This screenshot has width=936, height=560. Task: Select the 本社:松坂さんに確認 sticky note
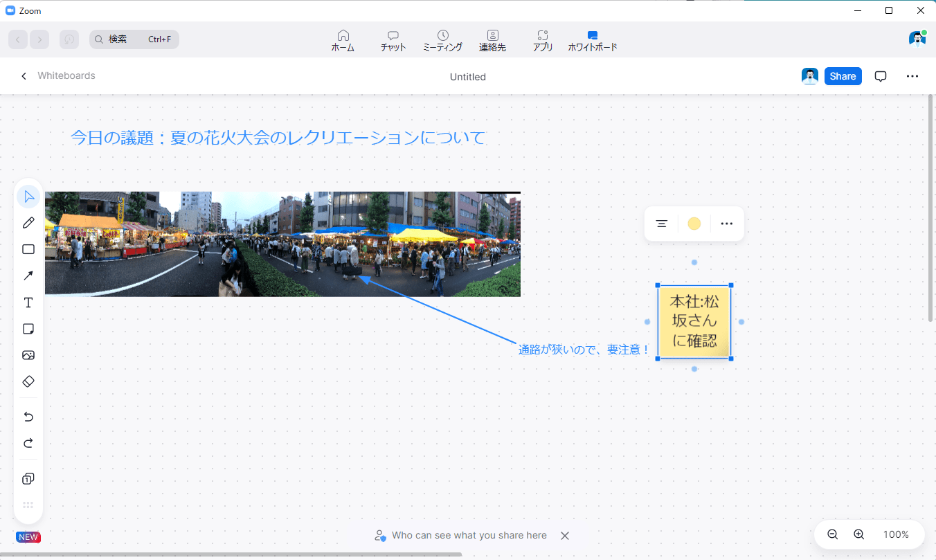[694, 322]
